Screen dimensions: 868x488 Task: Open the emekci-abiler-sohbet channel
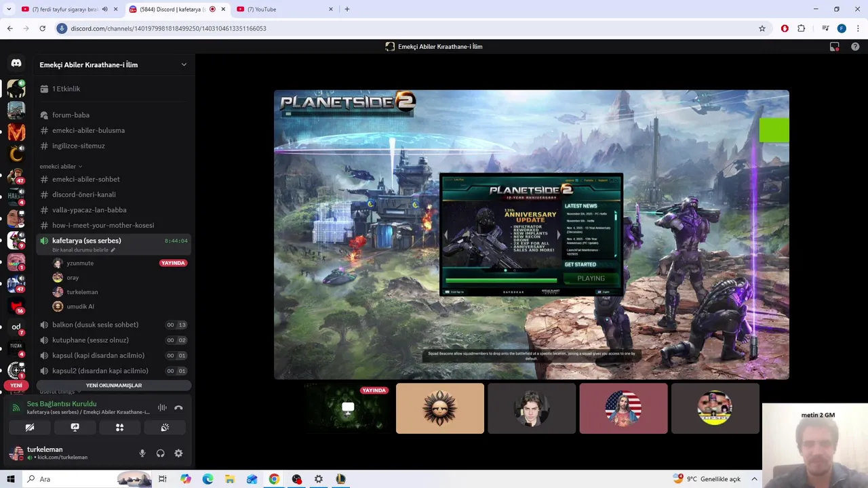coord(113,179)
